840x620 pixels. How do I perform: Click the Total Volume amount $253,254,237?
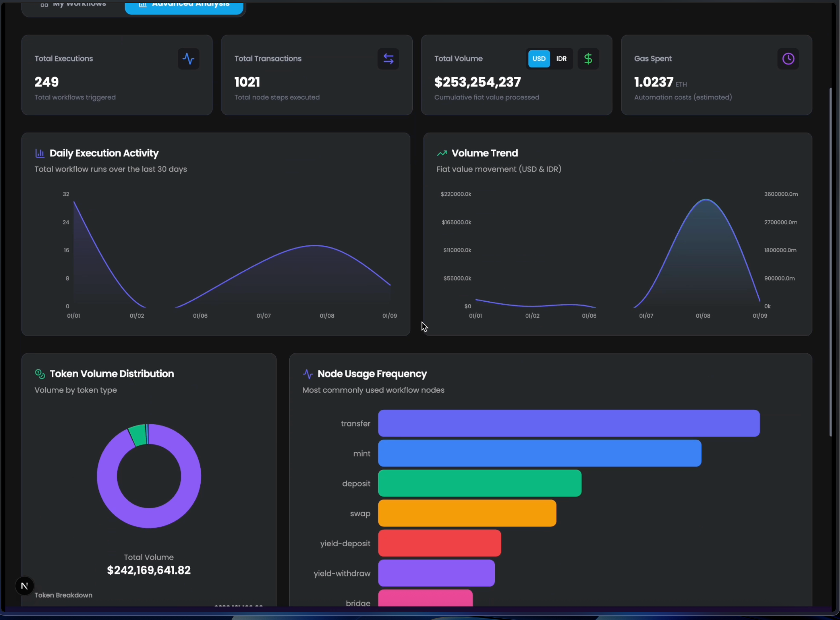click(477, 82)
